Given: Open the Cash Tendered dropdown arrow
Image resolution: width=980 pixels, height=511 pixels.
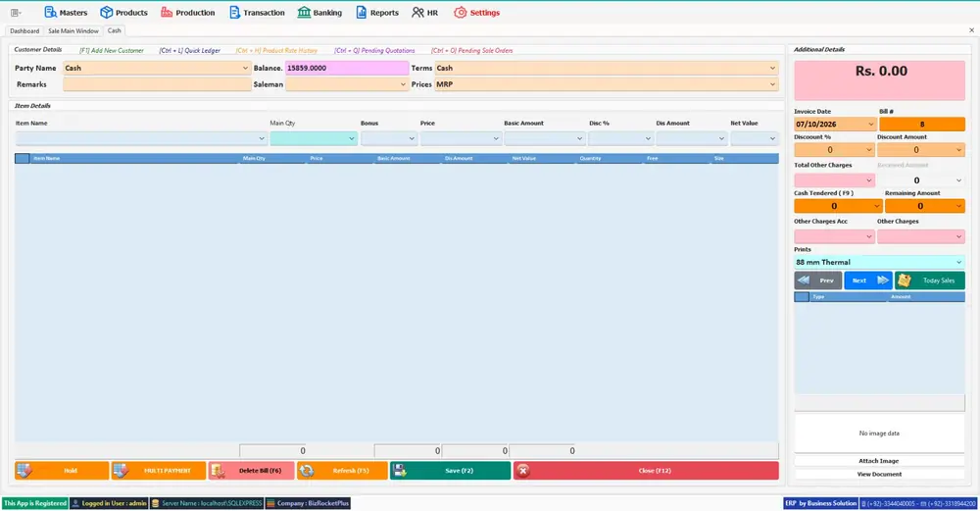Looking at the screenshot, I should pyautogui.click(x=877, y=206).
